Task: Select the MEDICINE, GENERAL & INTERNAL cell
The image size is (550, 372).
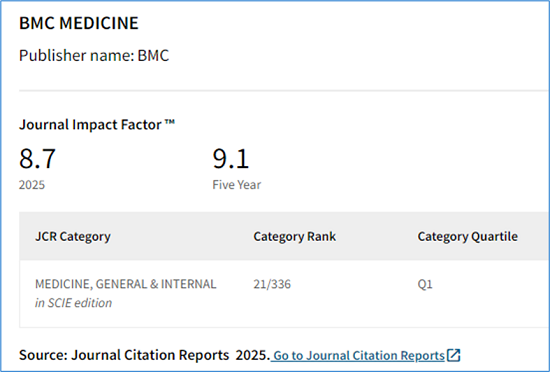Action: (x=126, y=284)
